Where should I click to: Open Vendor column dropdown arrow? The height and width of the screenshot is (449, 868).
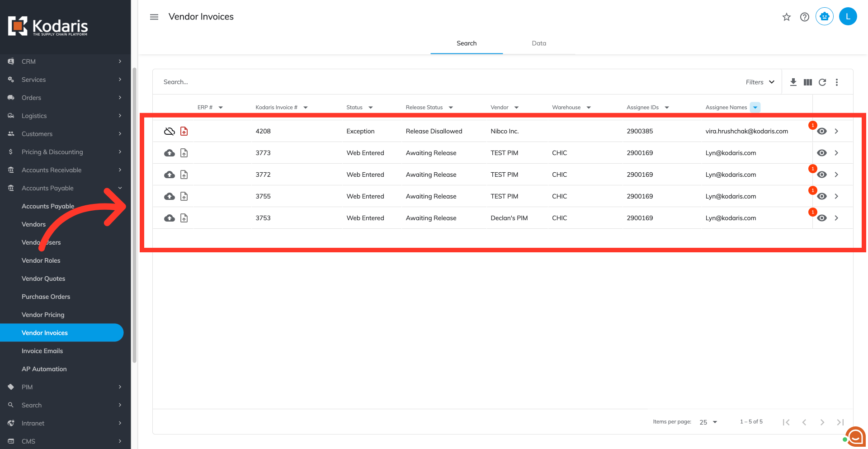(x=516, y=108)
